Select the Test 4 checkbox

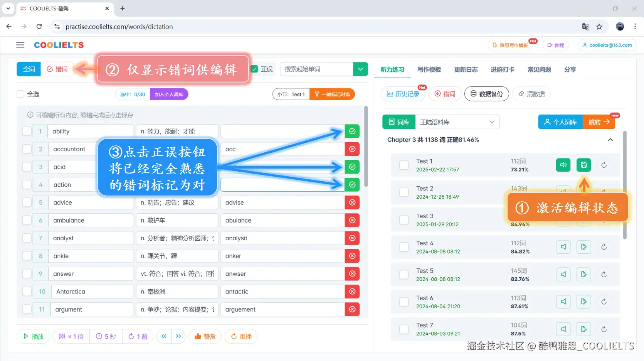[x=404, y=247]
